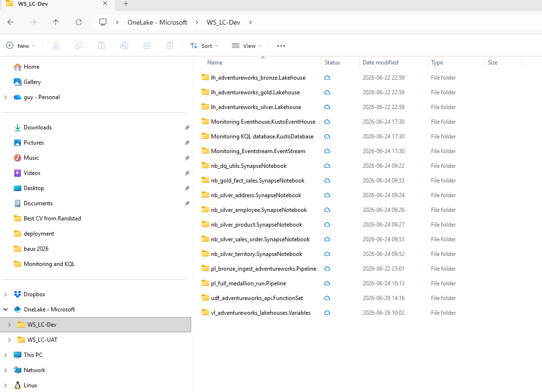Click OneLake - Microsoft in address breadcrumb
This screenshot has width=542, height=392.
(x=157, y=22)
